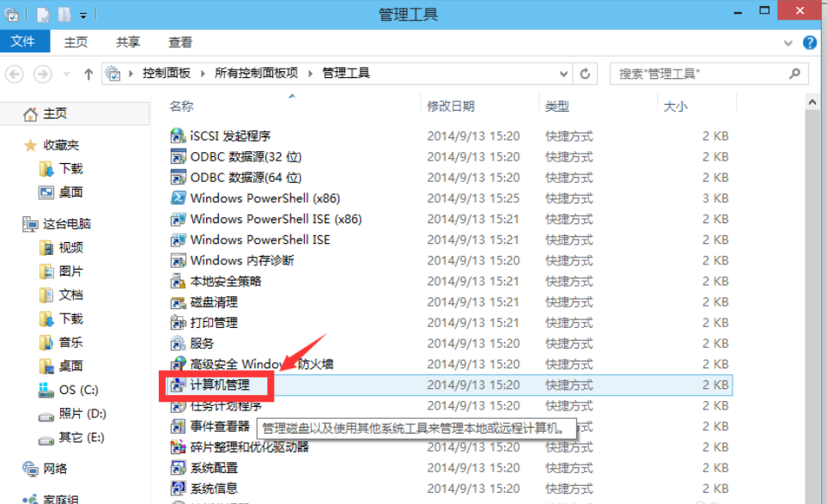The width and height of the screenshot is (827, 504).
Task: Click the refresh icon in the address bar
Action: pos(583,74)
